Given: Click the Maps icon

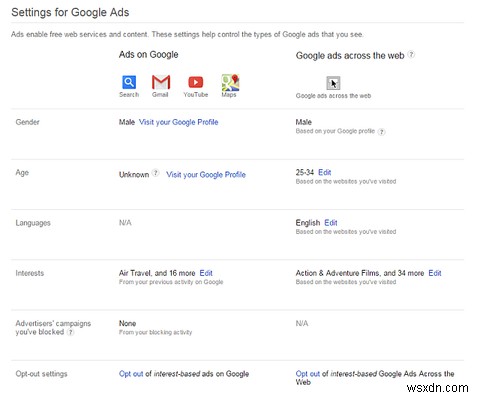Looking at the screenshot, I should pos(230,82).
